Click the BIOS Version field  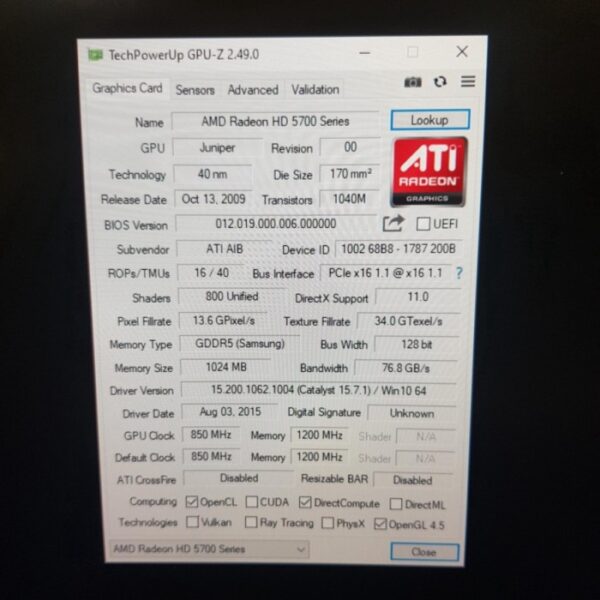pos(276,223)
